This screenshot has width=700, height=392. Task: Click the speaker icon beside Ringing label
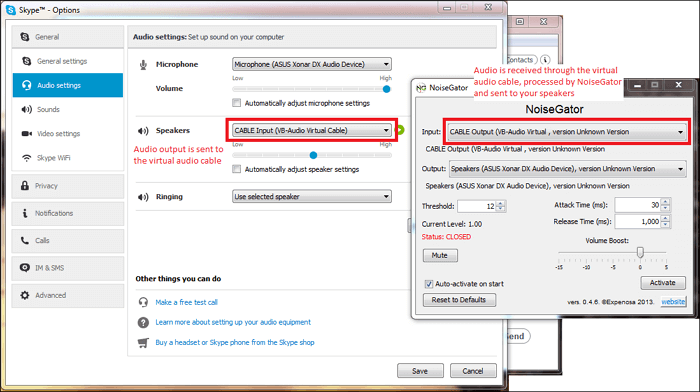143,196
